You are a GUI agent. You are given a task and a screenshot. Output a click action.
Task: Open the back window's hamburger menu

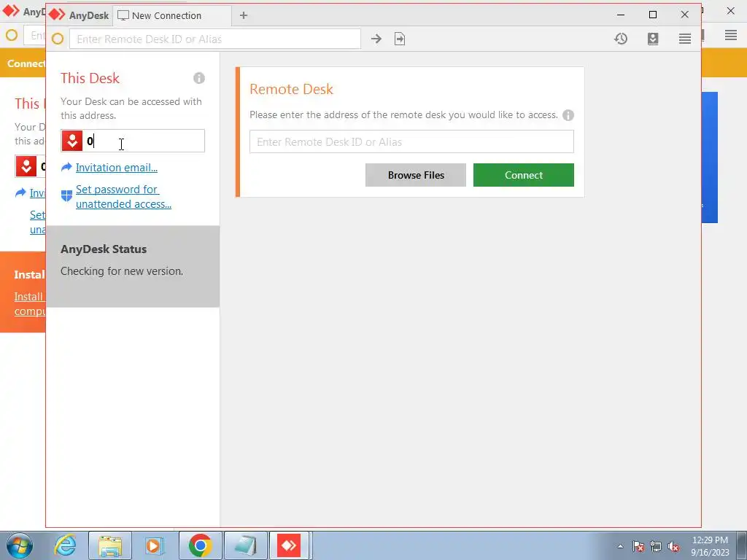click(x=731, y=35)
